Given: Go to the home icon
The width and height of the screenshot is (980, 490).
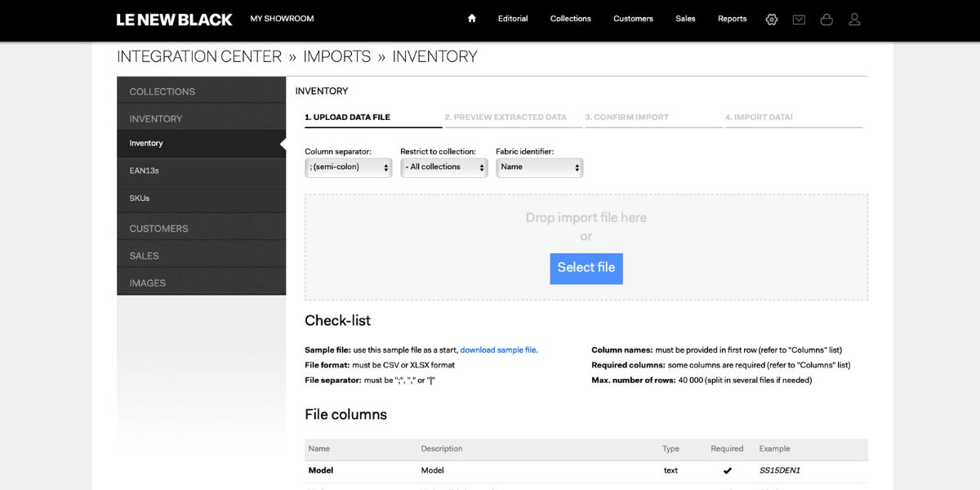Looking at the screenshot, I should [x=471, y=18].
